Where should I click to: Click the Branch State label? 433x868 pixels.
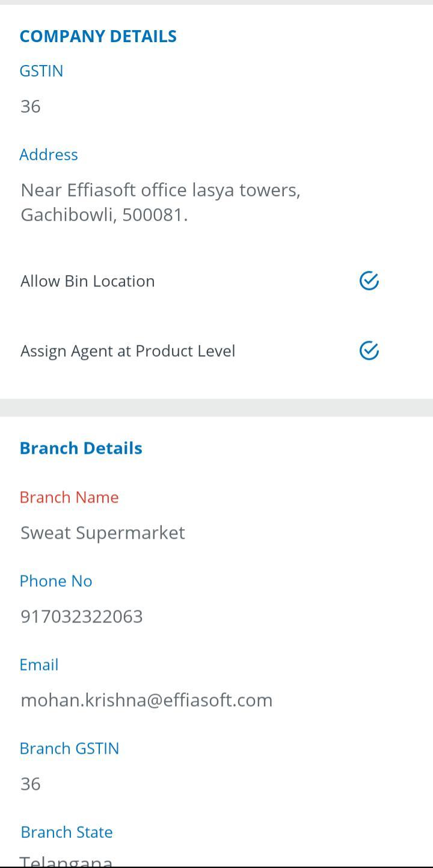click(67, 832)
